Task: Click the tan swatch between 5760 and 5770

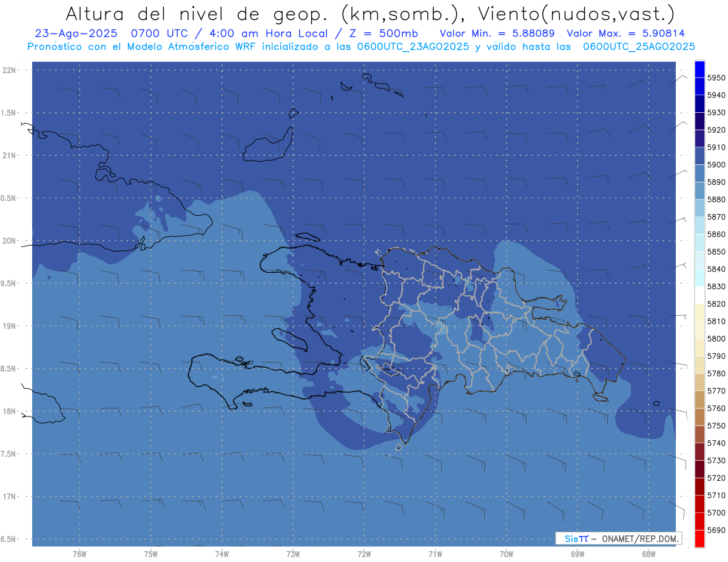Action: [699, 400]
